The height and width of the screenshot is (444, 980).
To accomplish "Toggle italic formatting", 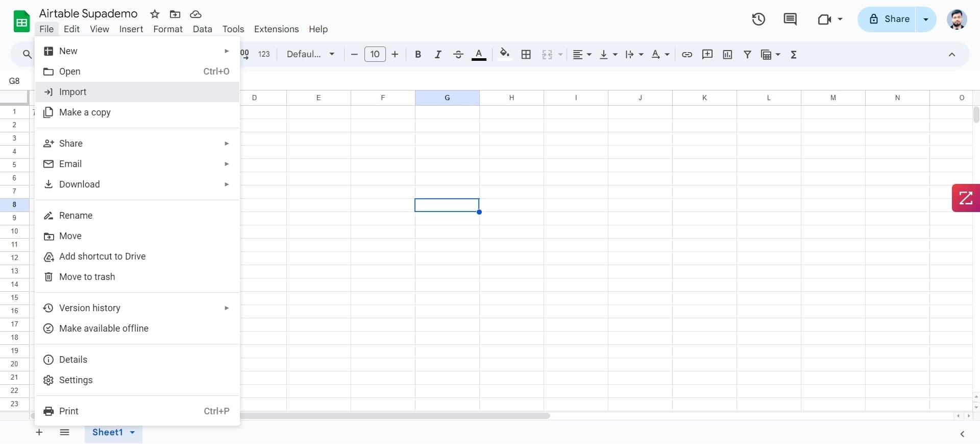I will coord(438,55).
